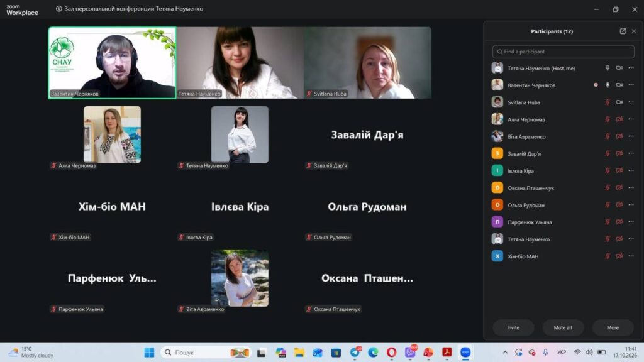The image size is (644, 362).
Task: Click the green І avatar of Івлєва Кіра
Action: [x=497, y=171]
